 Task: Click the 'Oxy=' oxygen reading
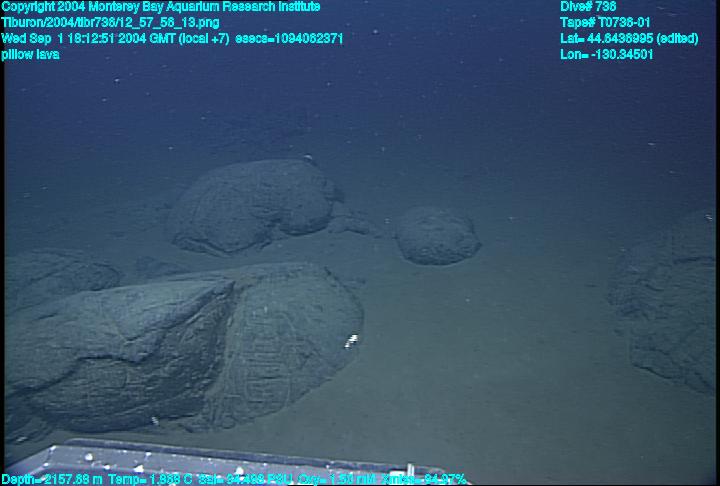337,480
